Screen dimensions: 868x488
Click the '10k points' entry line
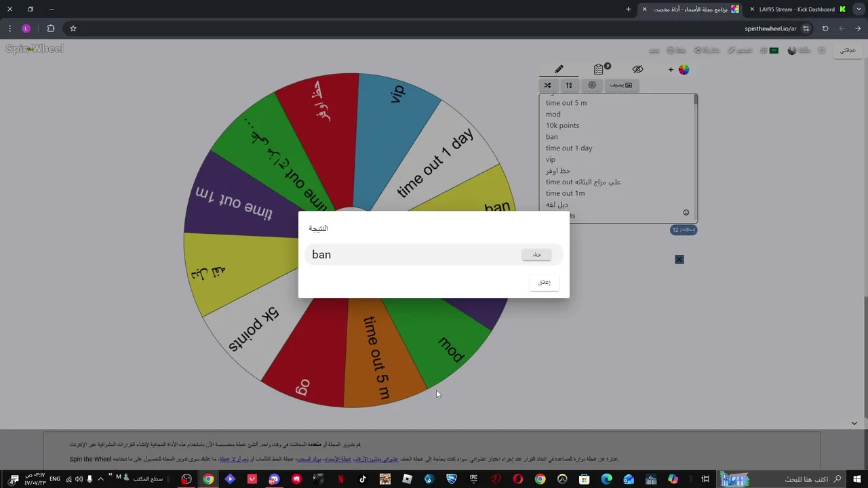point(562,125)
